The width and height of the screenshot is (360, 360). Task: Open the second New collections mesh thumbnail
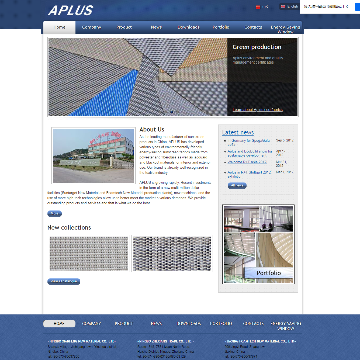point(172,254)
